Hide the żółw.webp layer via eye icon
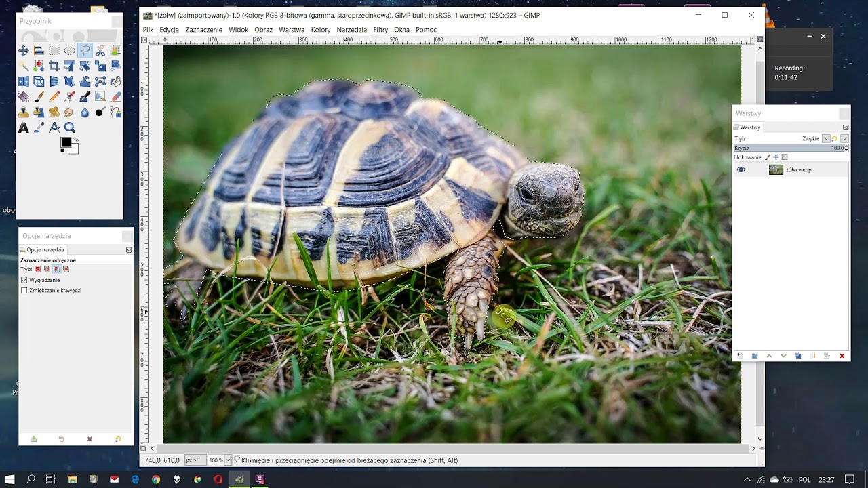868x488 pixels. point(741,169)
